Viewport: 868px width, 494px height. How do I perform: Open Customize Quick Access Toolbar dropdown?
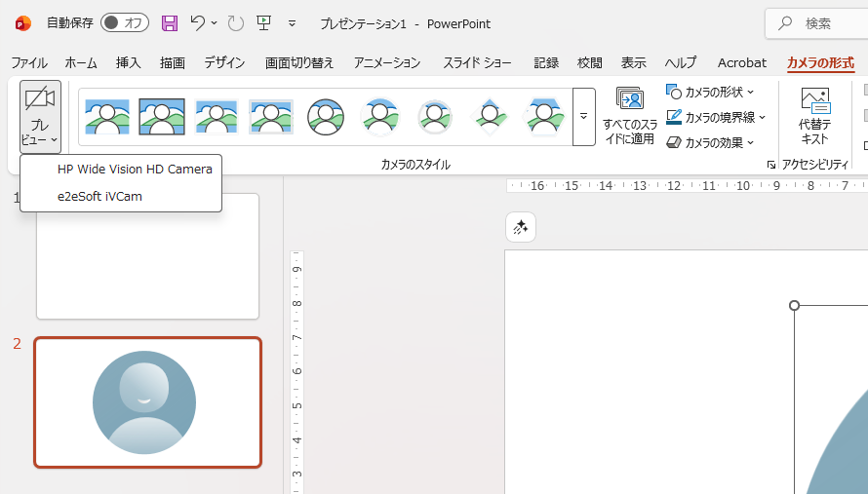[x=292, y=23]
